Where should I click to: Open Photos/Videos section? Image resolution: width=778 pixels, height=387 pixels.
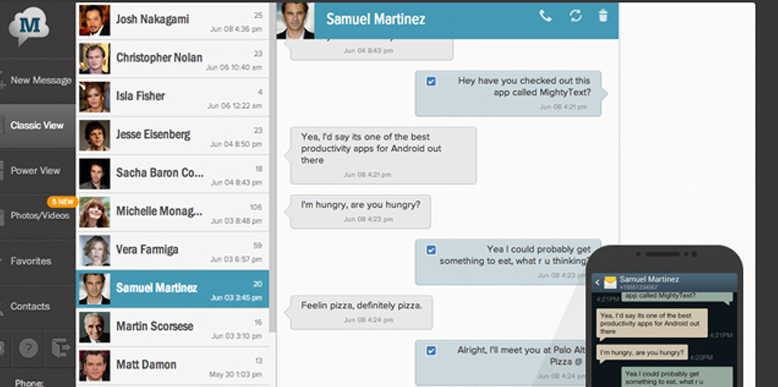38,216
